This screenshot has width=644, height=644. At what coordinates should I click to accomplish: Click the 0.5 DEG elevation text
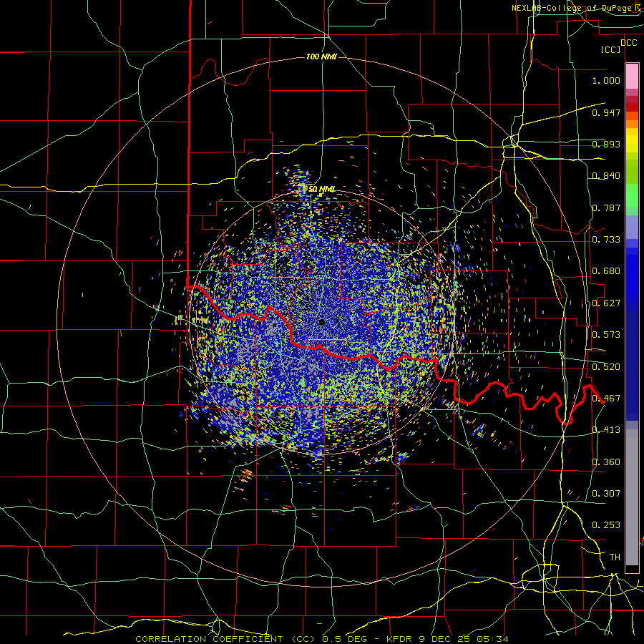[344, 639]
